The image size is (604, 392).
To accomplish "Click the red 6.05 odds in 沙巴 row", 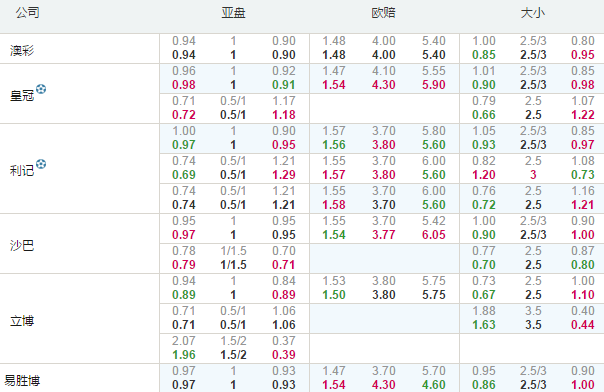I will pos(434,235).
